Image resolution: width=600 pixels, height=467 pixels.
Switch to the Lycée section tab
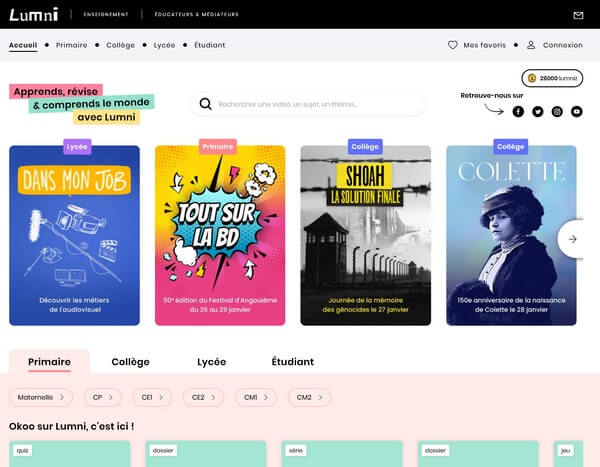pyautogui.click(x=212, y=362)
